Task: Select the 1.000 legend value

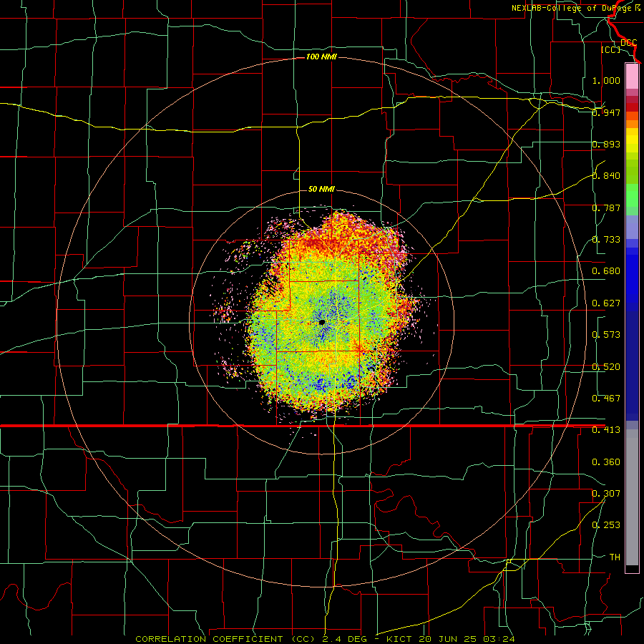Action: pos(606,80)
